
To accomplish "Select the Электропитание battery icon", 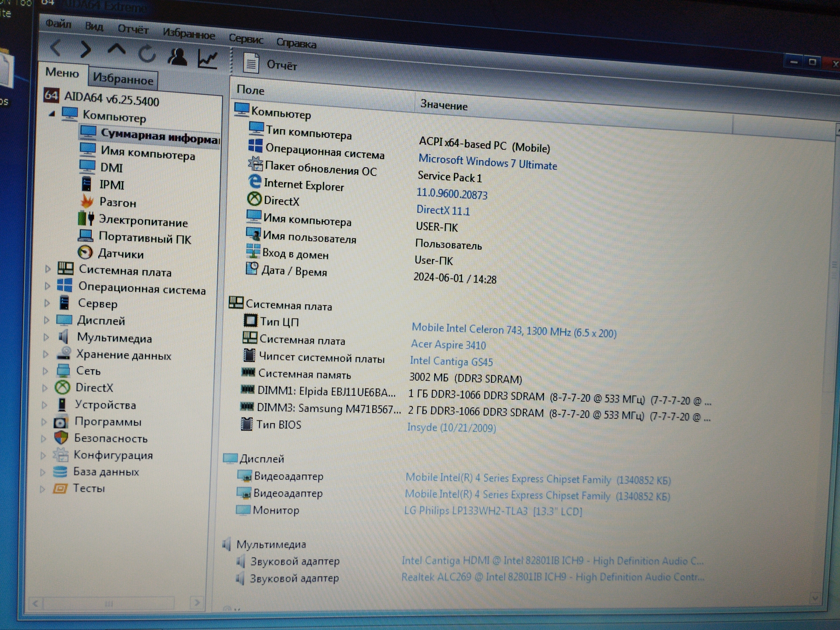I will pos(86,218).
